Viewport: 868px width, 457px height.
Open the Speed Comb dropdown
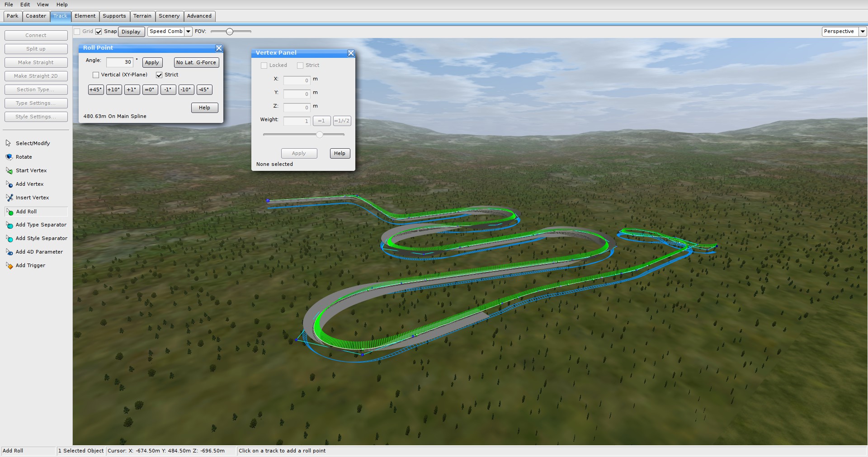coord(188,32)
